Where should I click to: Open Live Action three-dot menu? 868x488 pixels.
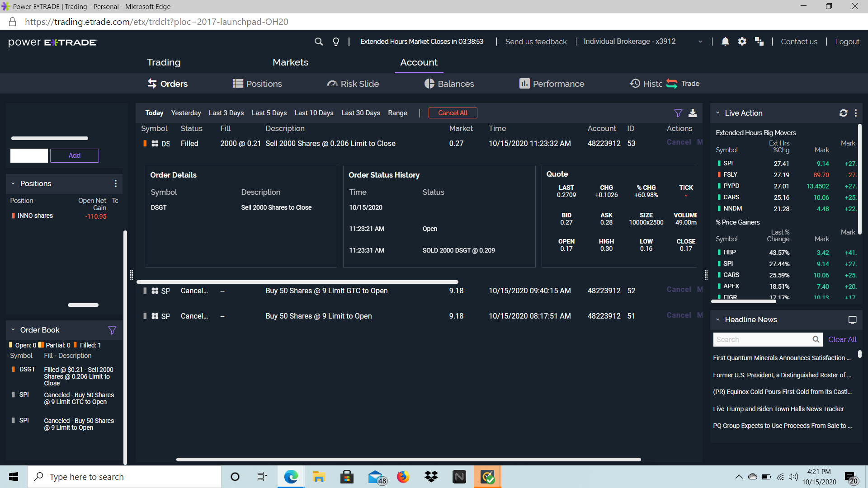point(856,113)
